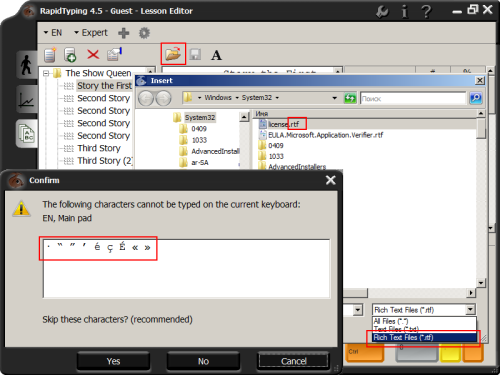Open the statistics chart sidebar icon
The image size is (500, 375).
point(26,99)
